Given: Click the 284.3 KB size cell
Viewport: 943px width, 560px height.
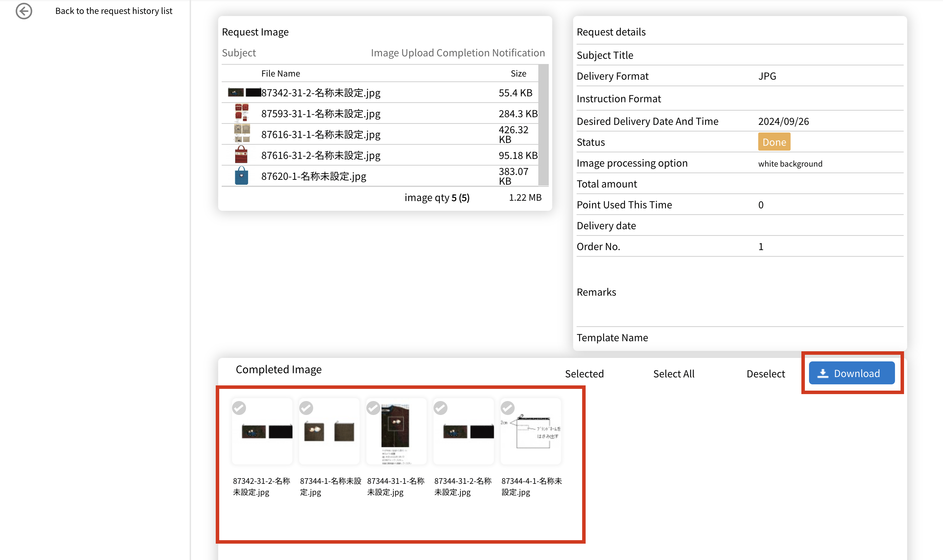Looking at the screenshot, I should coord(518,114).
